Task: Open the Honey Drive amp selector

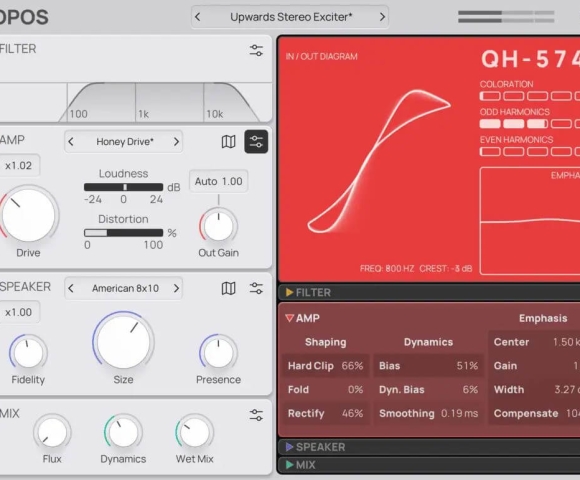Action: pyautogui.click(x=125, y=142)
